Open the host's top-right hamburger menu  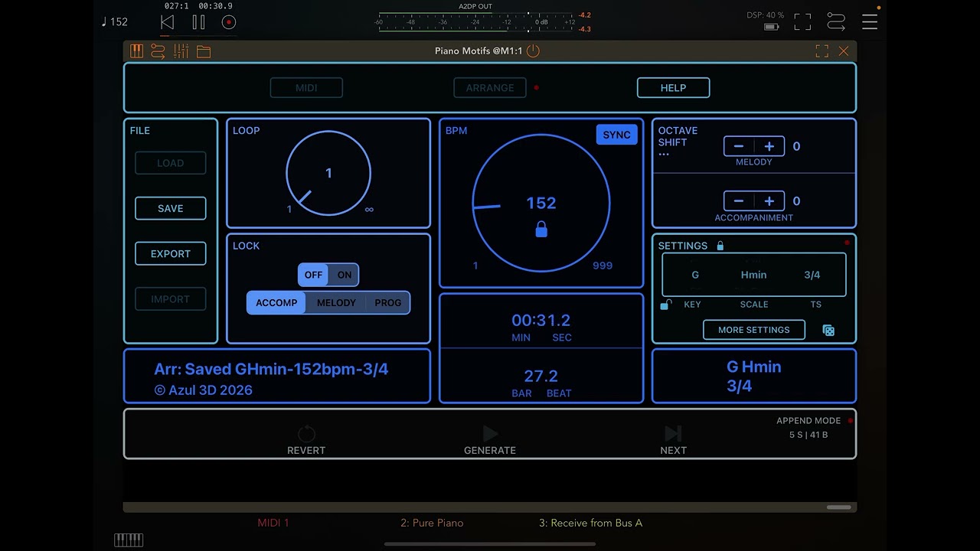(870, 21)
